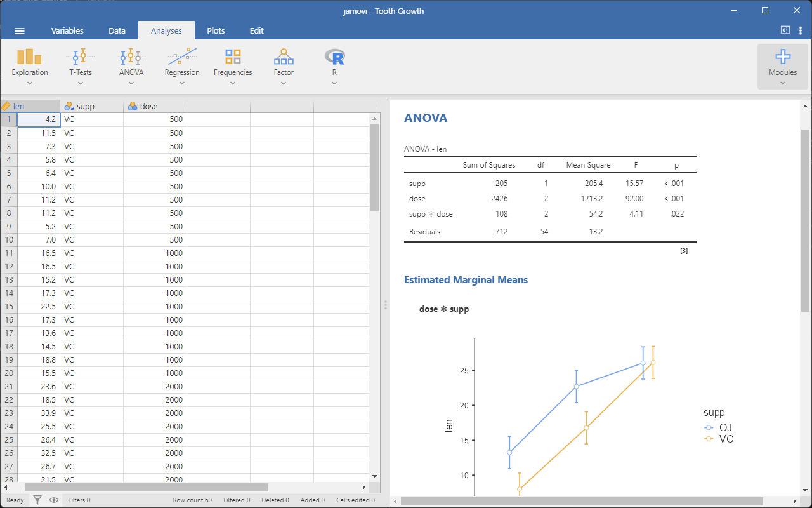Click the Row count 60 status text
Screen dimensions: 812x508
click(192, 500)
